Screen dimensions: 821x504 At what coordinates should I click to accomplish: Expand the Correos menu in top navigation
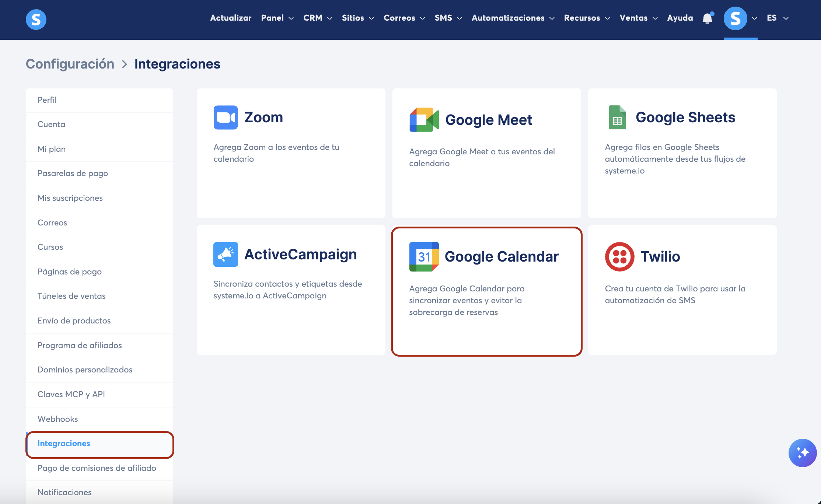(x=405, y=18)
